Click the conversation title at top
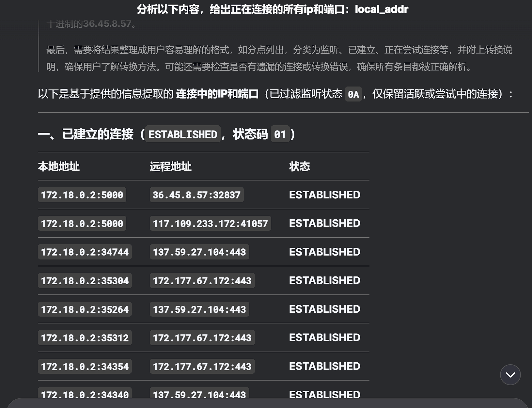The width and height of the screenshot is (532, 408). [x=272, y=9]
